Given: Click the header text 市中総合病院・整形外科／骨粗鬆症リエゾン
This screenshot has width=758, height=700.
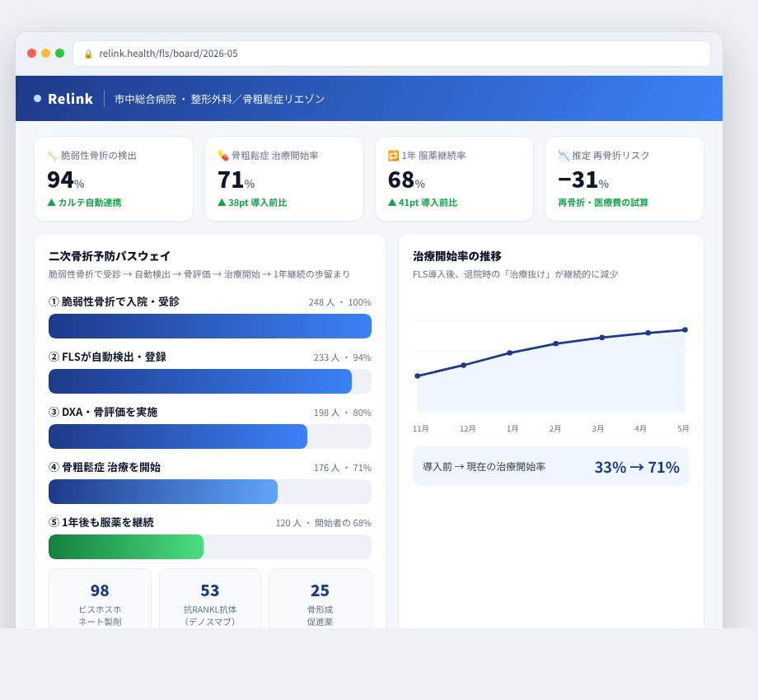Looking at the screenshot, I should (219, 99).
